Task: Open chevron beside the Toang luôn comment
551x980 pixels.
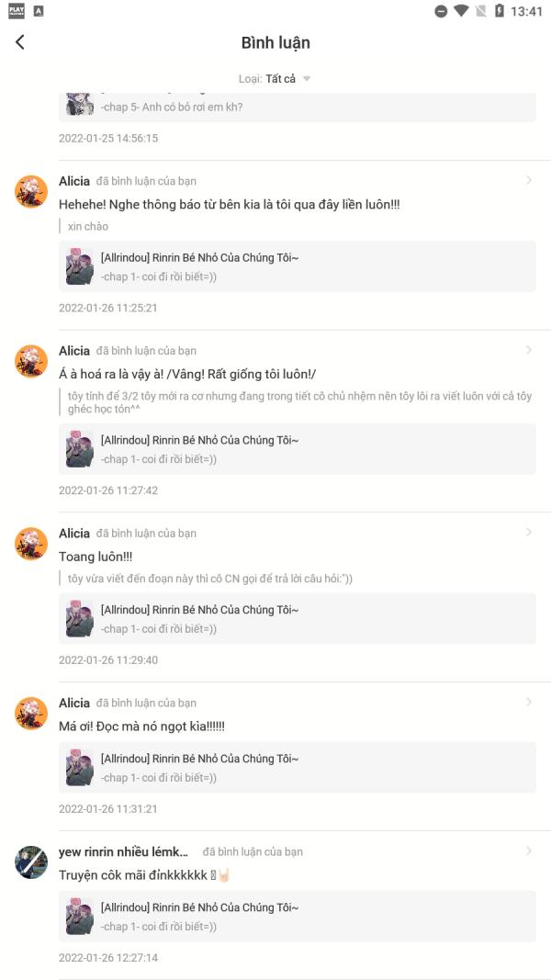Action: coord(528,533)
